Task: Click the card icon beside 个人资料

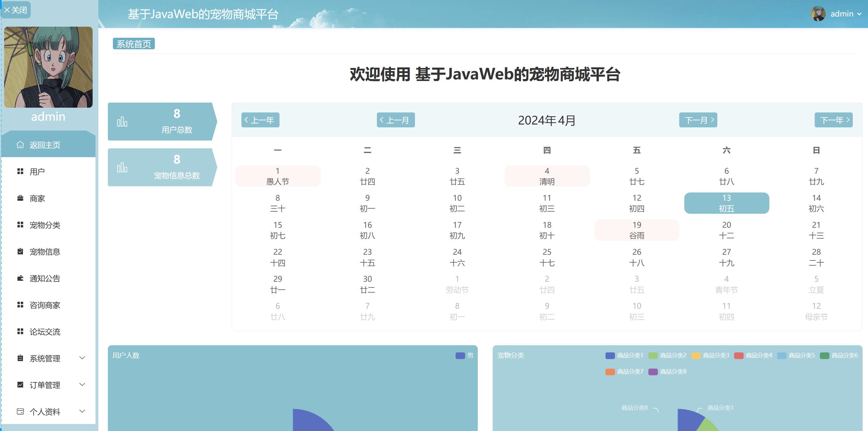Action: 20,411
